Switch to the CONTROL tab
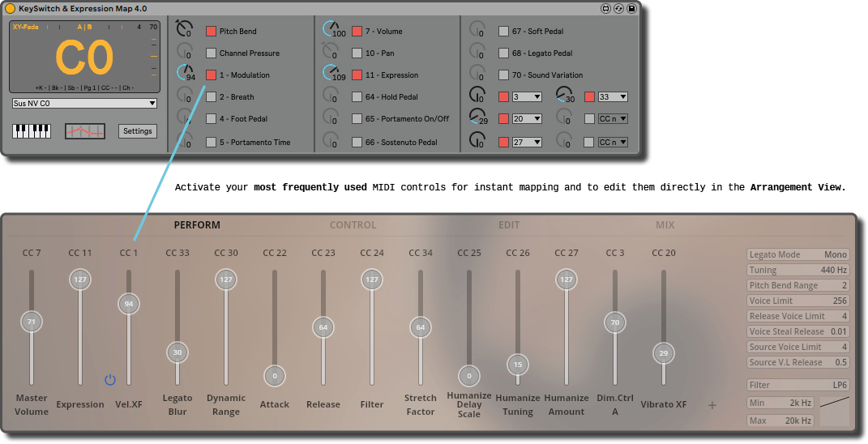The image size is (868, 444). coord(353,224)
